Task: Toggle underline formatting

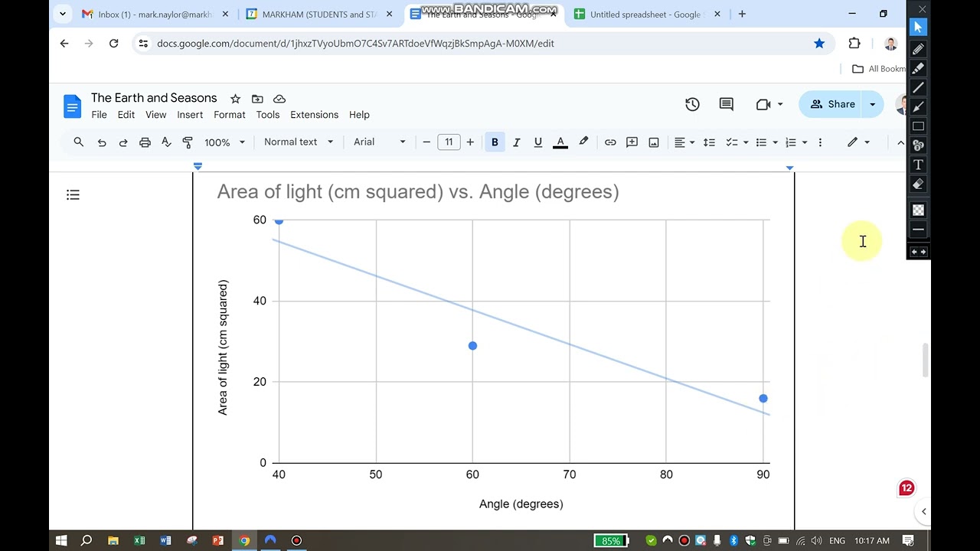Action: tap(537, 142)
